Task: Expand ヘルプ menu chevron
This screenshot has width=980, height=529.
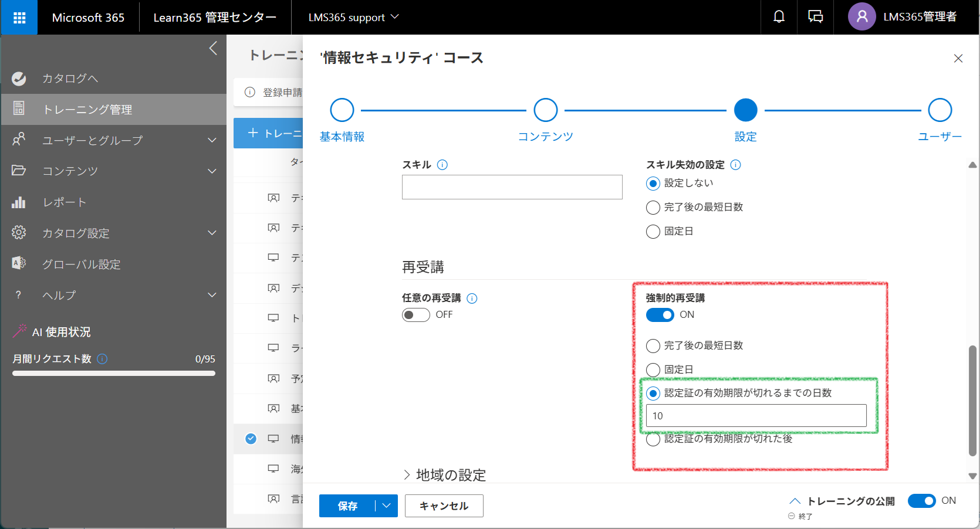Action: [212, 295]
